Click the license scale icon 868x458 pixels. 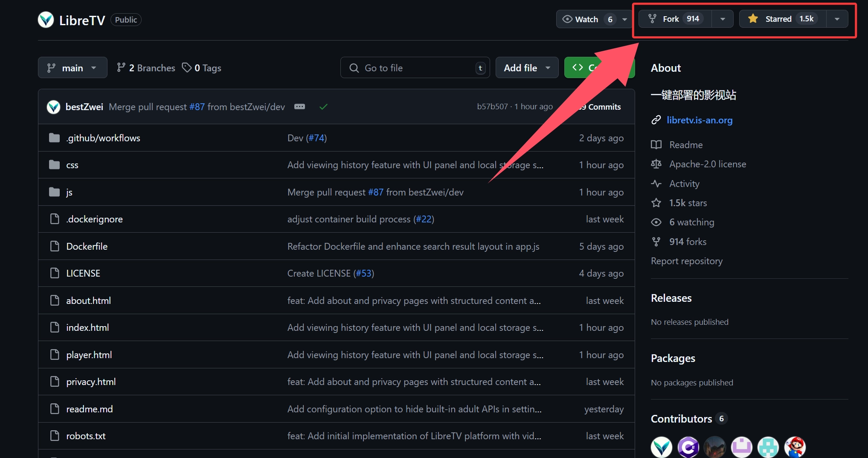[656, 164]
